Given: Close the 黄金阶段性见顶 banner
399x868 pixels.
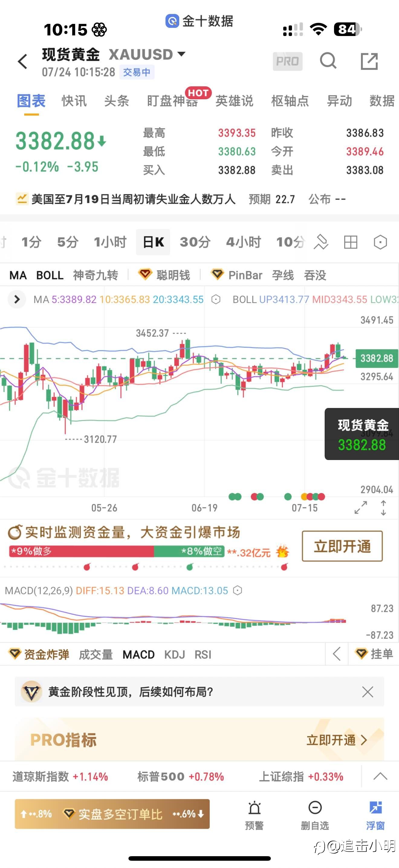Looking at the screenshot, I should (x=367, y=692).
